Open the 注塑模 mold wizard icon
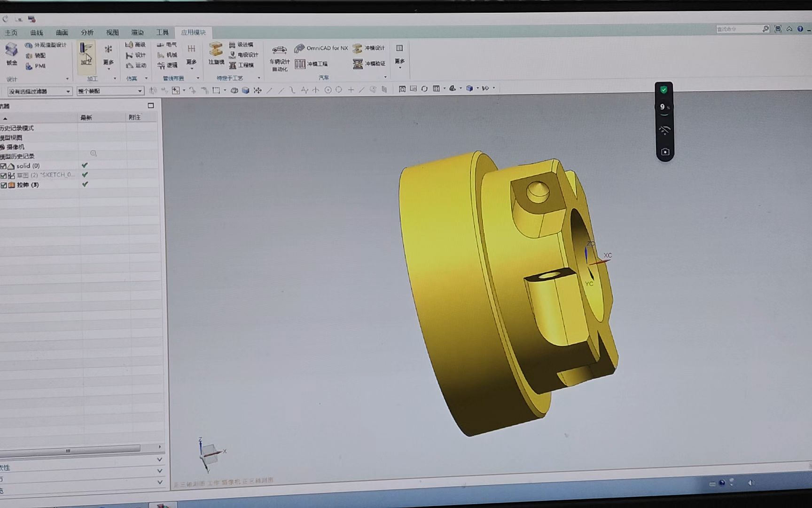812x508 pixels. point(216,53)
